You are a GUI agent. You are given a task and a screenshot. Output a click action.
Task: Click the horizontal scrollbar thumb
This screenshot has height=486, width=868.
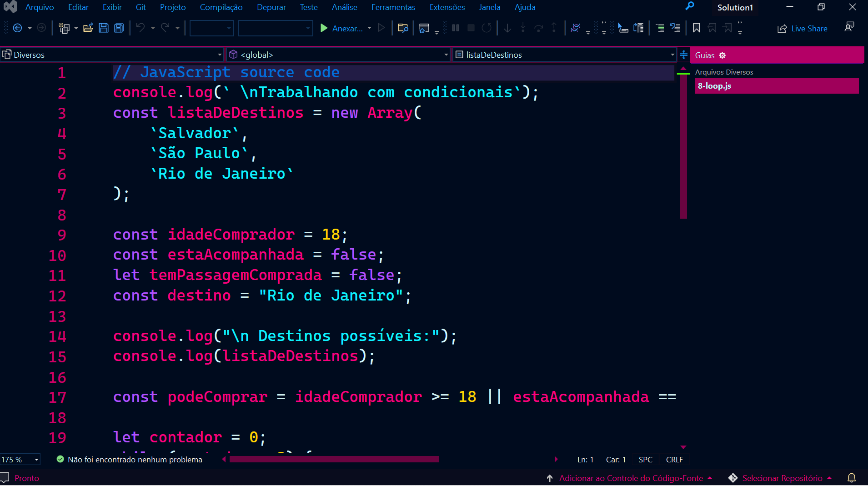pos(334,459)
